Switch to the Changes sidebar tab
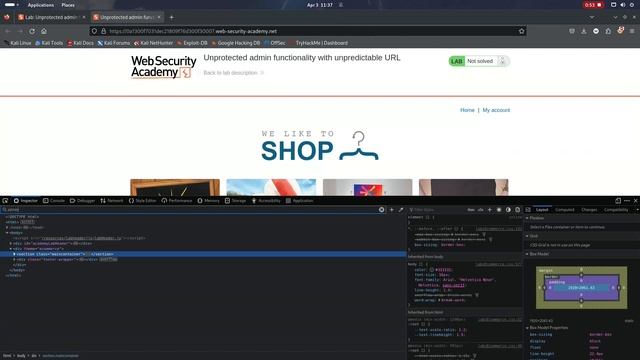This screenshot has width=640, height=360. [x=589, y=209]
